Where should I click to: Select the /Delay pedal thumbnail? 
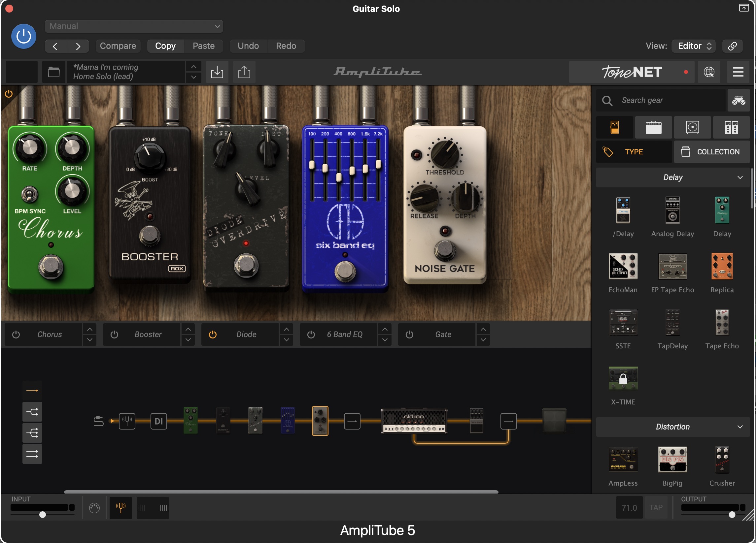[623, 210]
